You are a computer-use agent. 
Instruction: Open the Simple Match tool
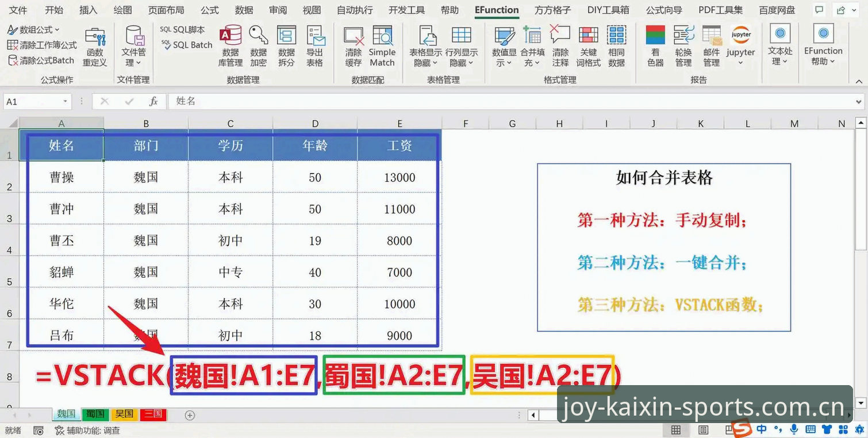pos(382,47)
